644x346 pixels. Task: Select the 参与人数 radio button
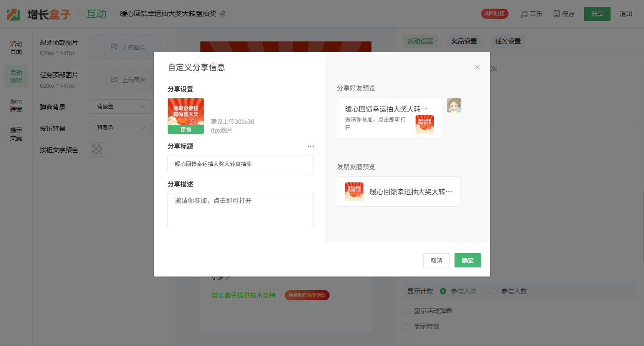tap(493, 291)
